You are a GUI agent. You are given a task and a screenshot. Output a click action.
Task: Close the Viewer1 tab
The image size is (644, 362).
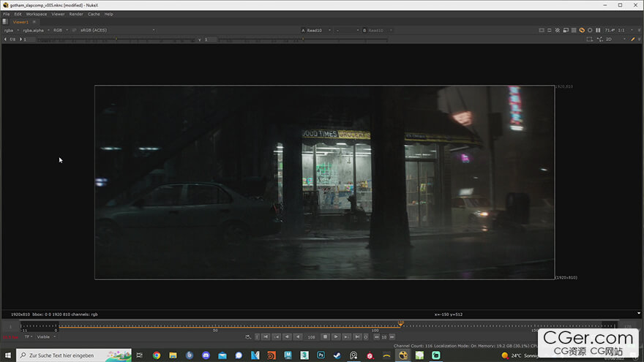tap(34, 22)
